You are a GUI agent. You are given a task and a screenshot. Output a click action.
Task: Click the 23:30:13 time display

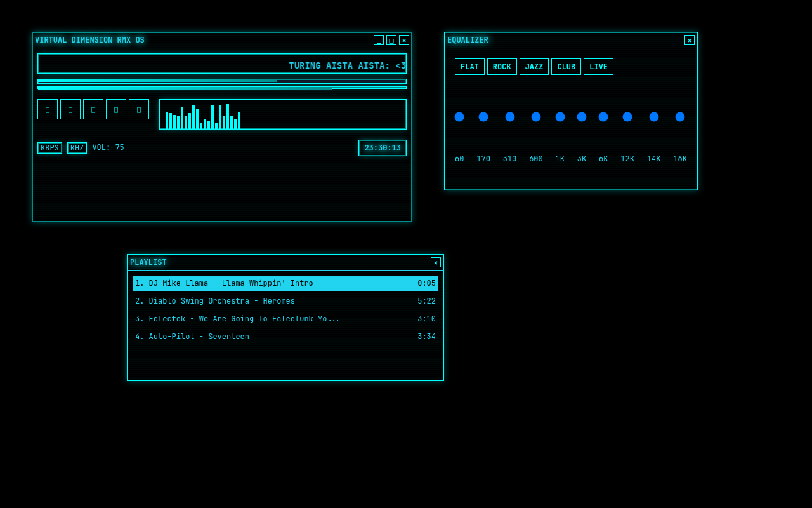(x=383, y=148)
